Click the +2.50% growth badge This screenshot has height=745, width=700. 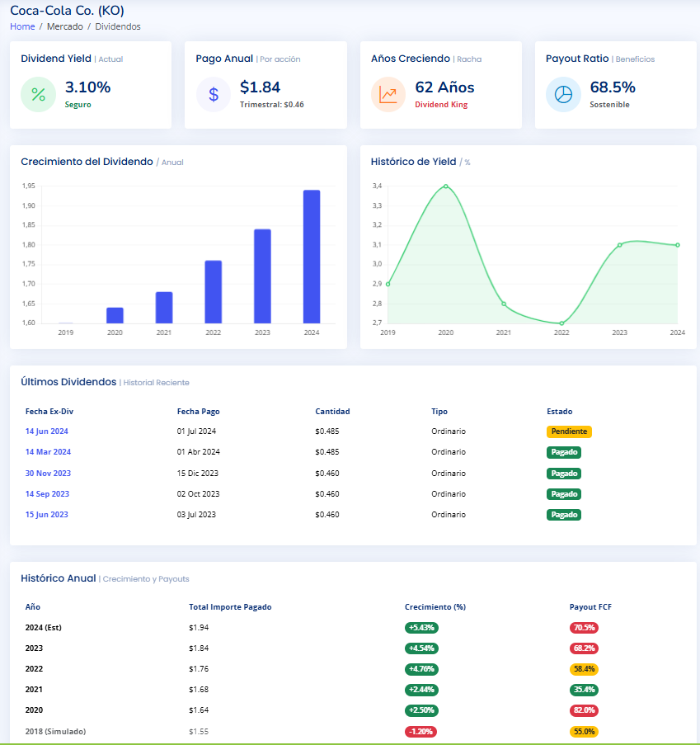pyautogui.click(x=421, y=710)
